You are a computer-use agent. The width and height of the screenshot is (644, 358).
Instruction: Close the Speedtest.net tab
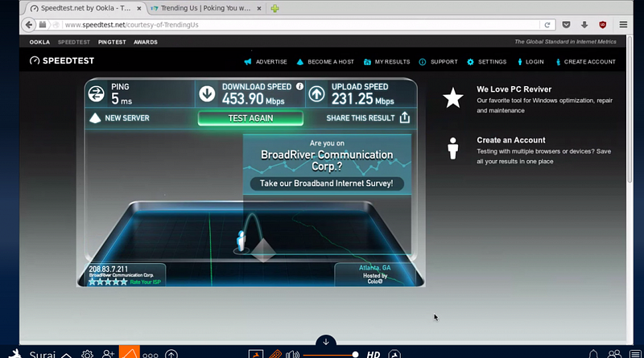(x=138, y=8)
